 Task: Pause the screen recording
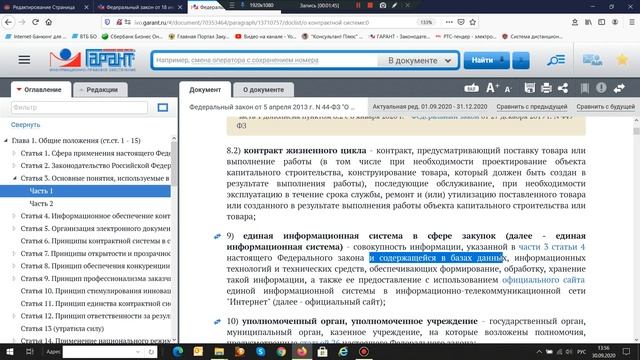click(x=358, y=5)
